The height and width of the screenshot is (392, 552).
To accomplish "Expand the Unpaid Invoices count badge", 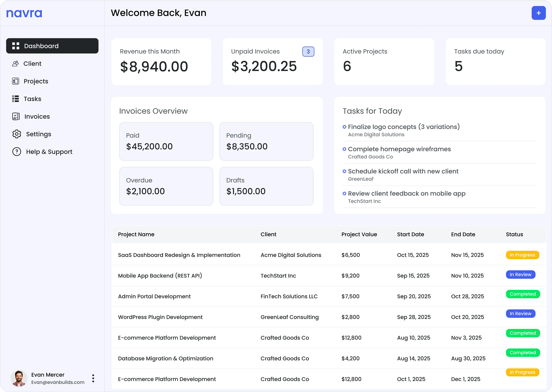I will coord(308,51).
